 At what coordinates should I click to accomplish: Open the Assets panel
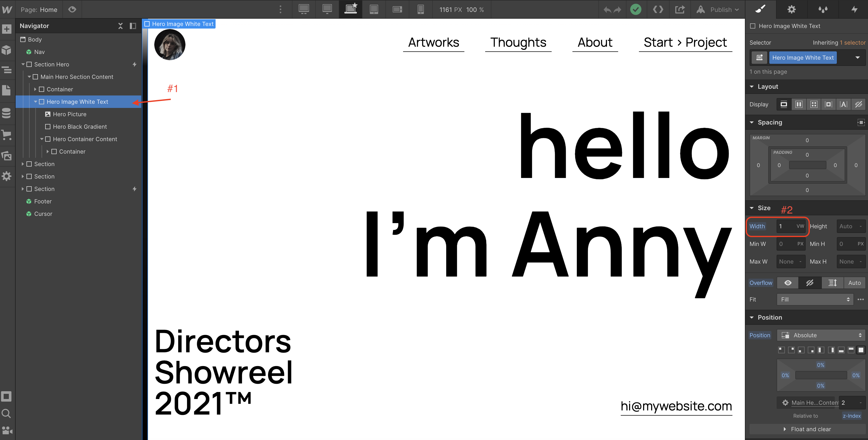click(7, 156)
